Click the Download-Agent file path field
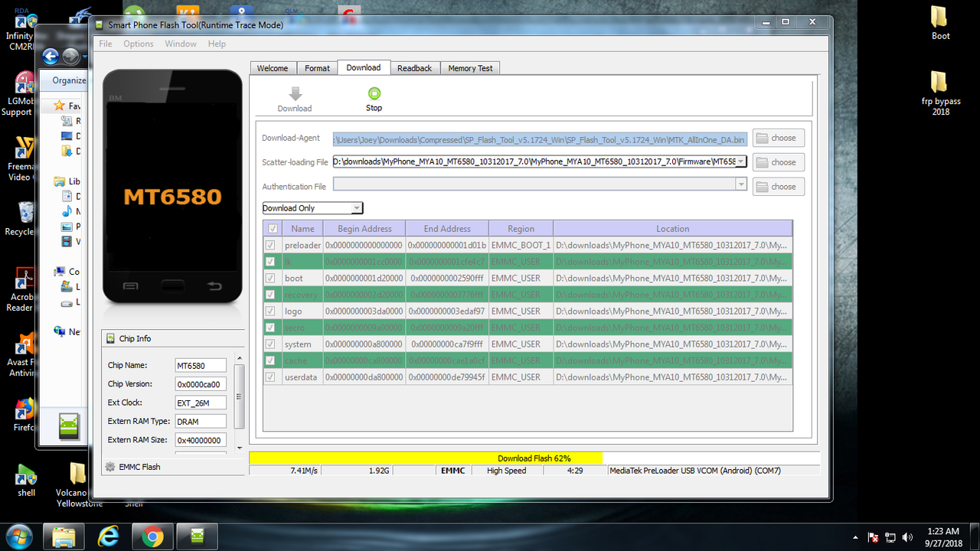 tap(540, 139)
